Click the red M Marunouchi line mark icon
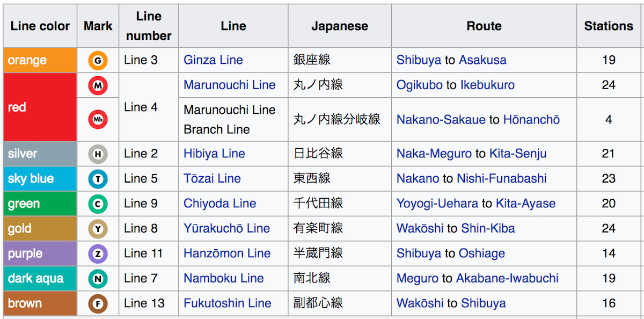The height and width of the screenshot is (319, 644). coord(98,85)
